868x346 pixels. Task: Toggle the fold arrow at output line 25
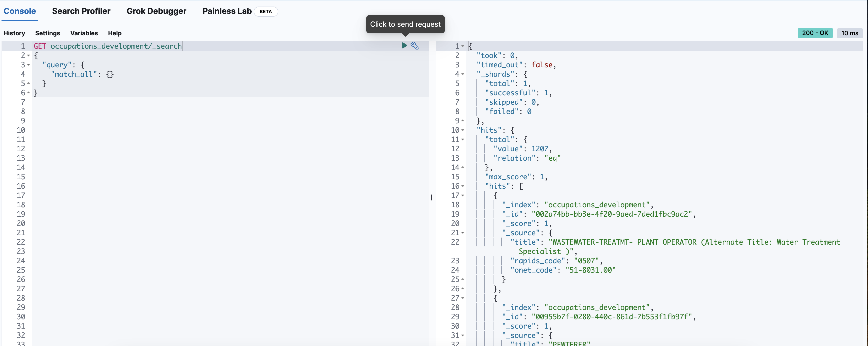[463, 280]
